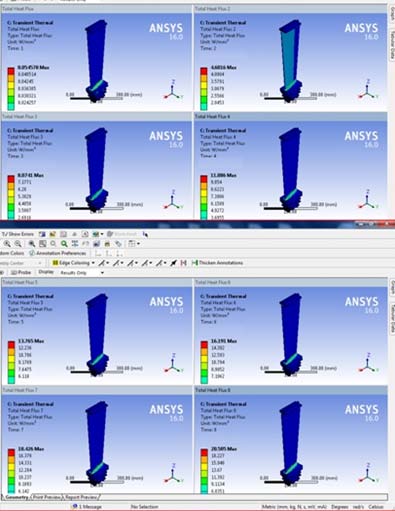
Task: Click the green magnifier icon
Action: click(64, 244)
